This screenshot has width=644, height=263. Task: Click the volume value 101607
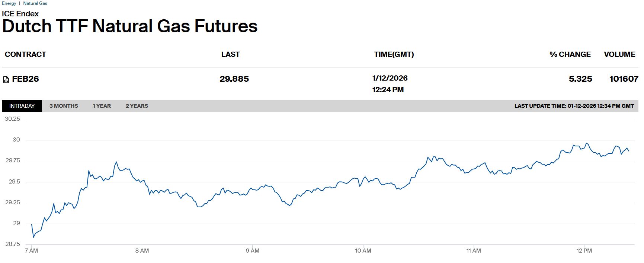624,79
